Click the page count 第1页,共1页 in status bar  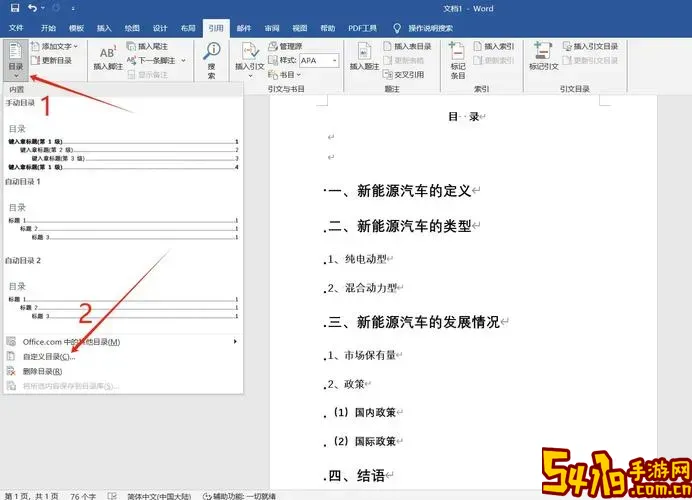[31, 496]
